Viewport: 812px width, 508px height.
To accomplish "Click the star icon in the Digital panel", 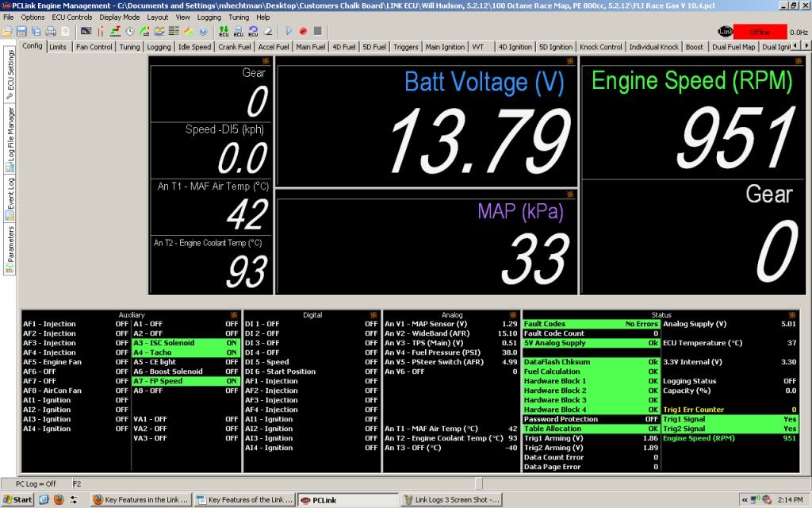I will click(373, 315).
